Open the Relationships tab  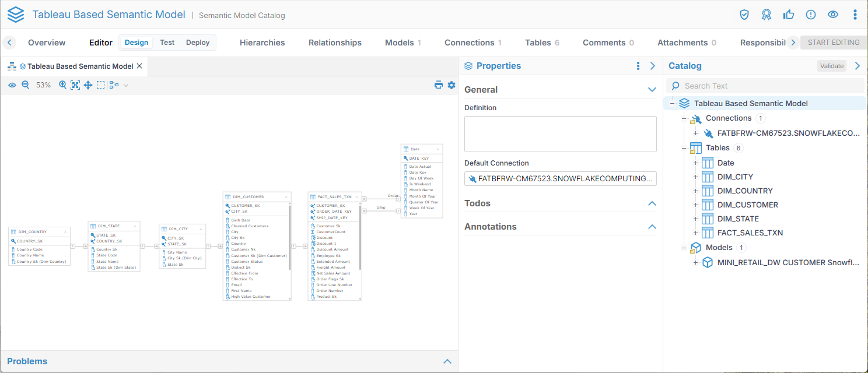click(335, 43)
